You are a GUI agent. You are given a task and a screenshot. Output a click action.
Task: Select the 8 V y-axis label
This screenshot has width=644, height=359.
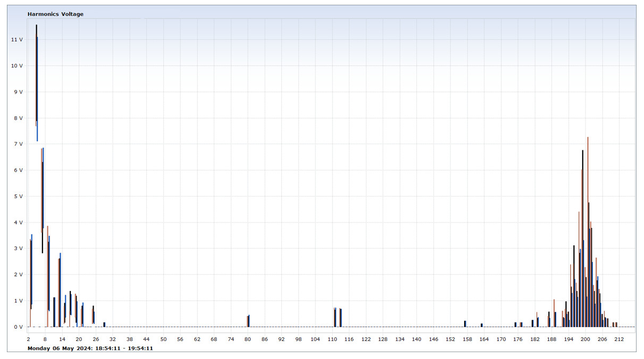(19, 118)
